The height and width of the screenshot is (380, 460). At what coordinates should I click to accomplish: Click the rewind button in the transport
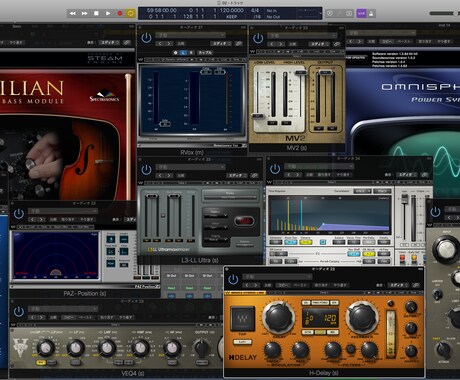(x=72, y=13)
